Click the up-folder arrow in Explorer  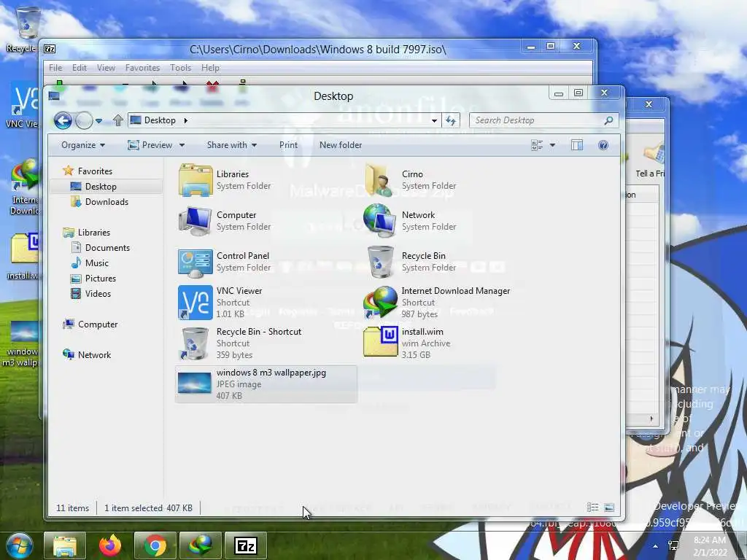[x=118, y=120]
